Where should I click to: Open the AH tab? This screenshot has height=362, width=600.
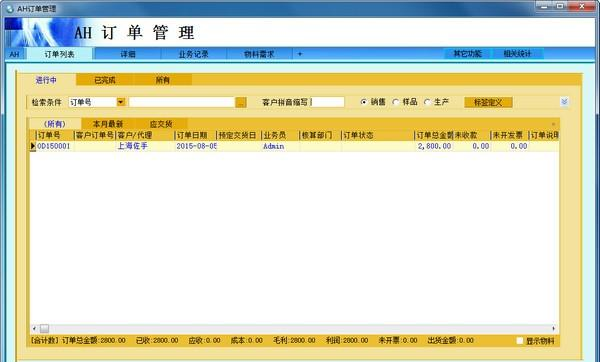coord(15,54)
